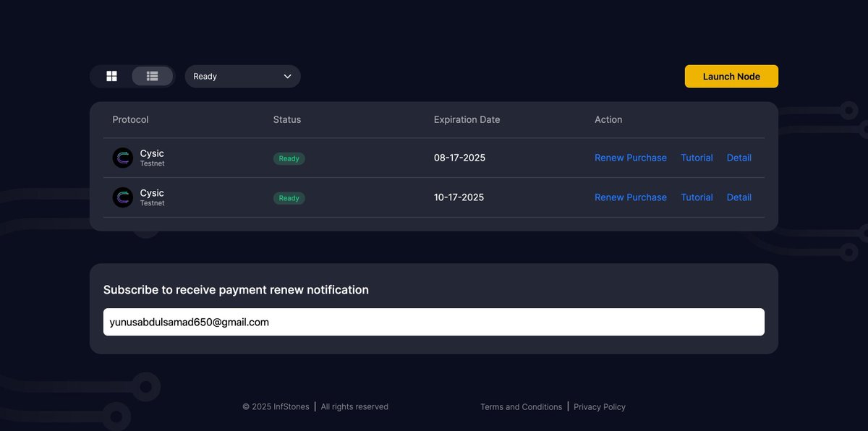Screen dimensions: 868x431
Task: Click Cysic logo in 10-17-2025 row
Action: [123, 197]
